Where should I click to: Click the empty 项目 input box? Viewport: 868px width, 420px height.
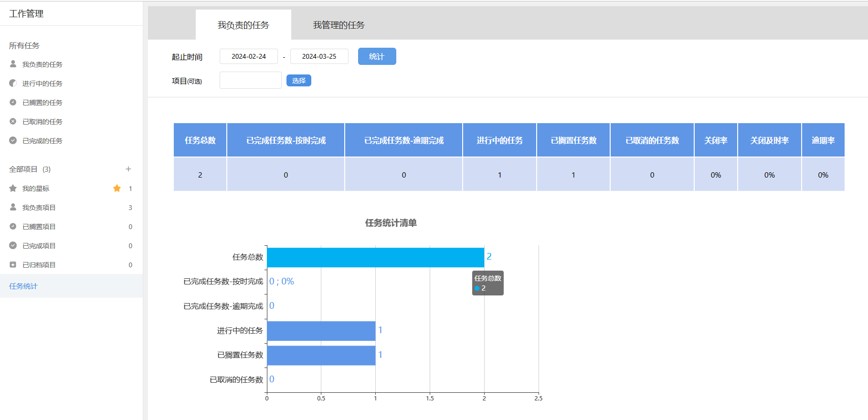coord(250,80)
